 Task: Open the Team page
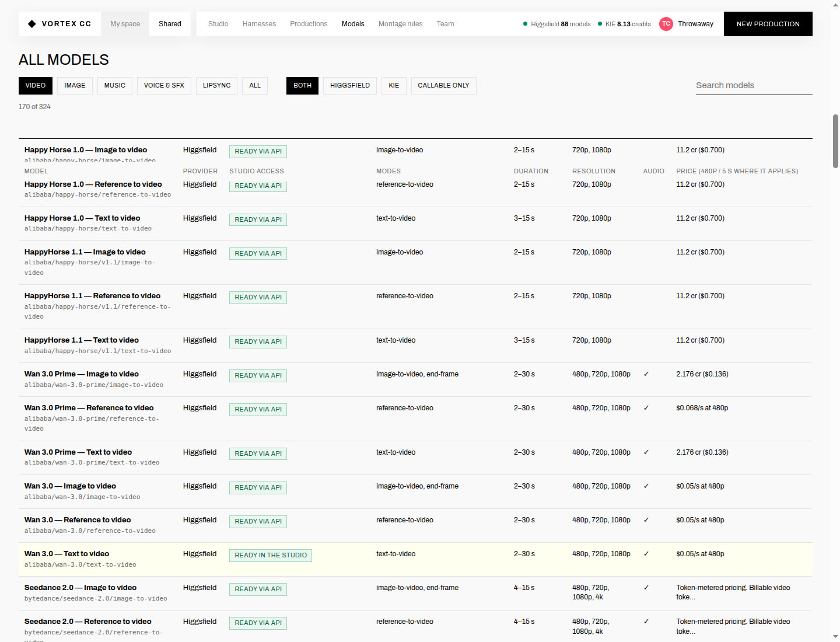(445, 24)
